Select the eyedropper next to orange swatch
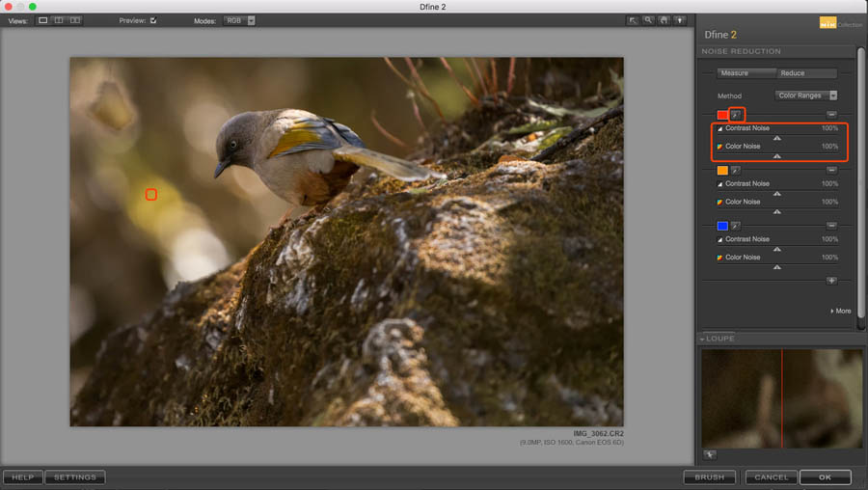868x490 pixels. (x=736, y=170)
